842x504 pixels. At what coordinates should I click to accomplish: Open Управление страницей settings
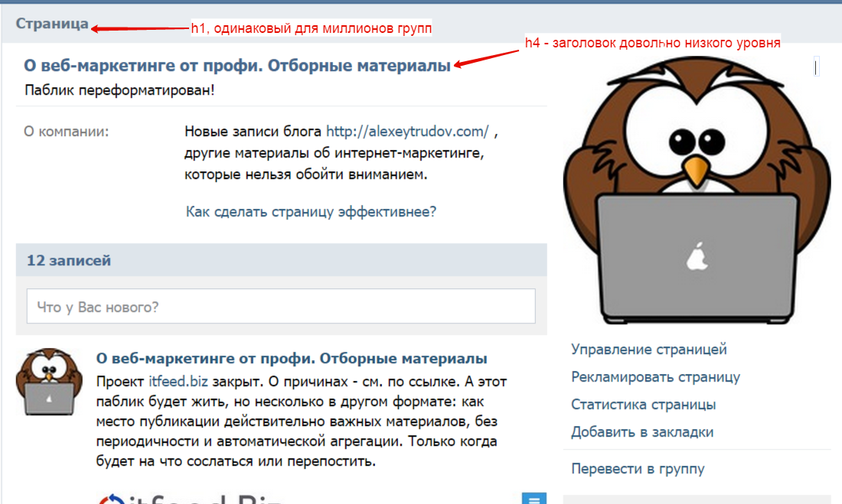[648, 349]
